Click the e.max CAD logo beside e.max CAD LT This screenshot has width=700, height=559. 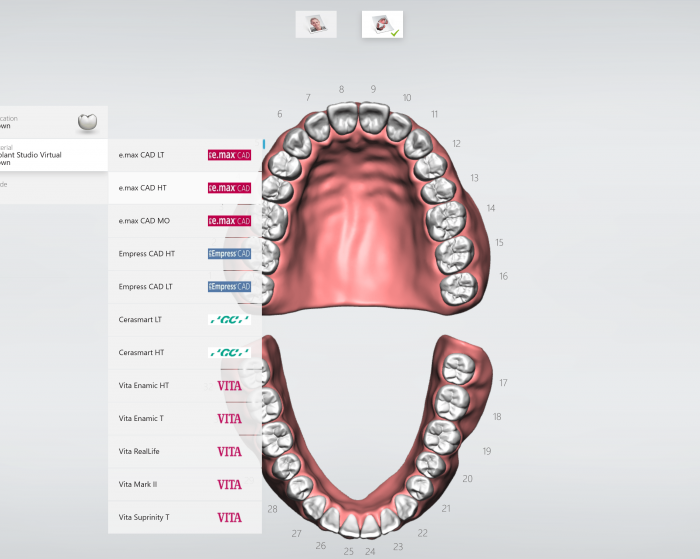click(x=229, y=156)
